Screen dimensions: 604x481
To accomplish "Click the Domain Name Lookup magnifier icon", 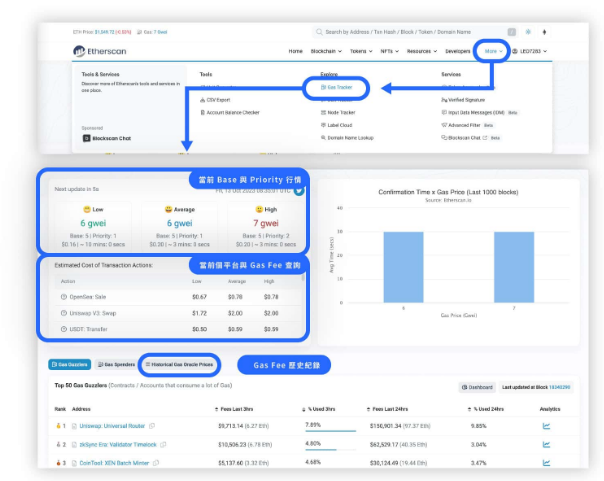I will tap(323, 138).
